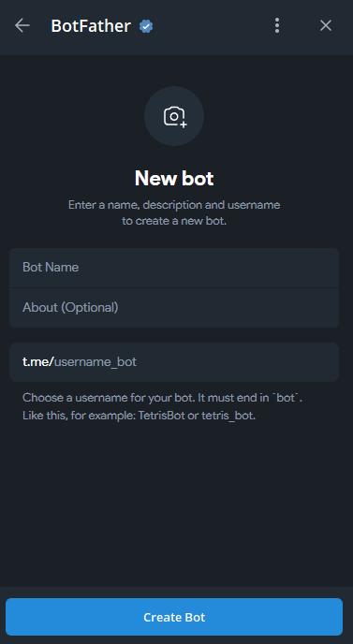Click the blue verified badge beside BotFather

point(146,26)
